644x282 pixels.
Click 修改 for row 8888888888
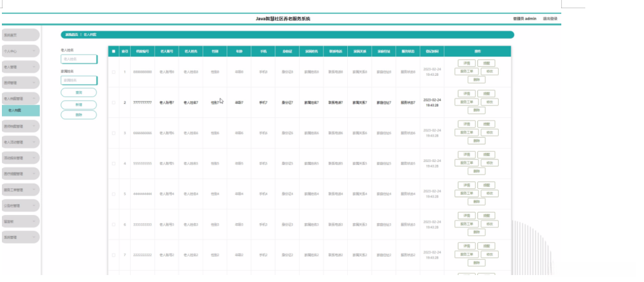(489, 71)
